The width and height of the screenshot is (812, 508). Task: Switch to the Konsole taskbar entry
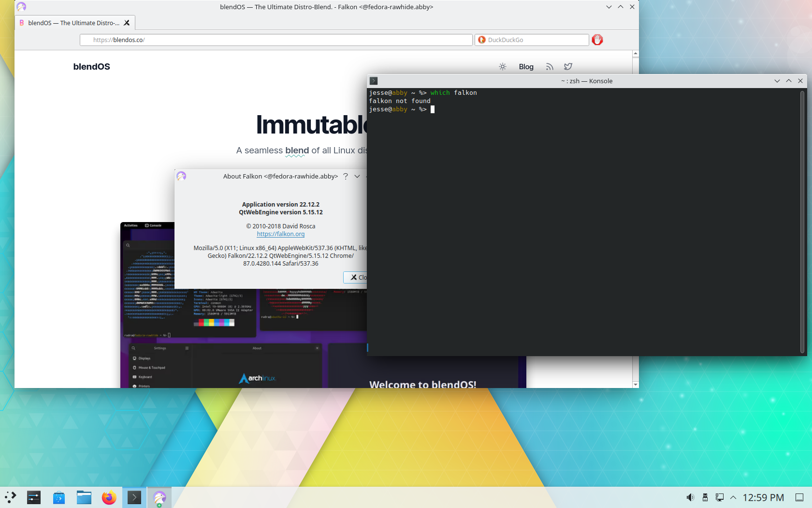134,497
